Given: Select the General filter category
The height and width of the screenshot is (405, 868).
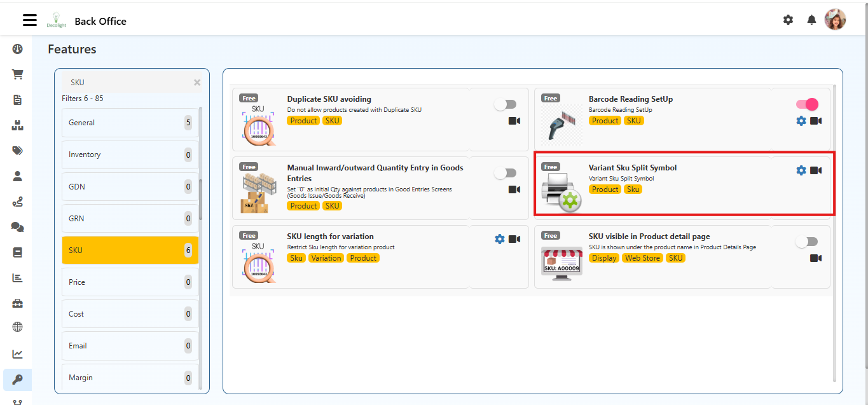Looking at the screenshot, I should point(130,122).
